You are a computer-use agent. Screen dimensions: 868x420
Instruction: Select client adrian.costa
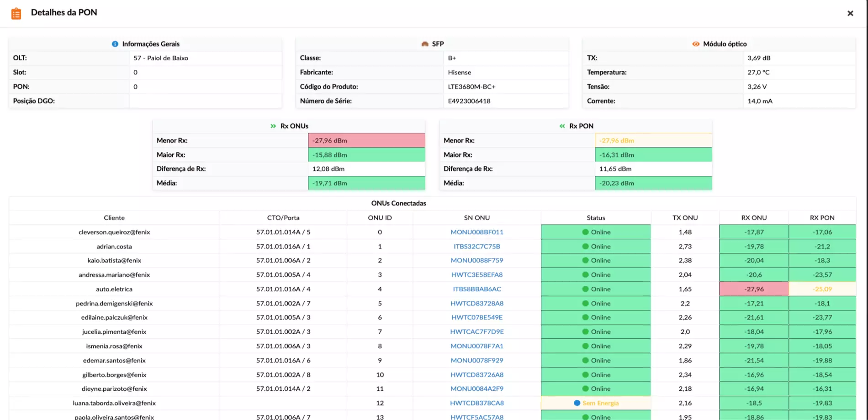(114, 246)
